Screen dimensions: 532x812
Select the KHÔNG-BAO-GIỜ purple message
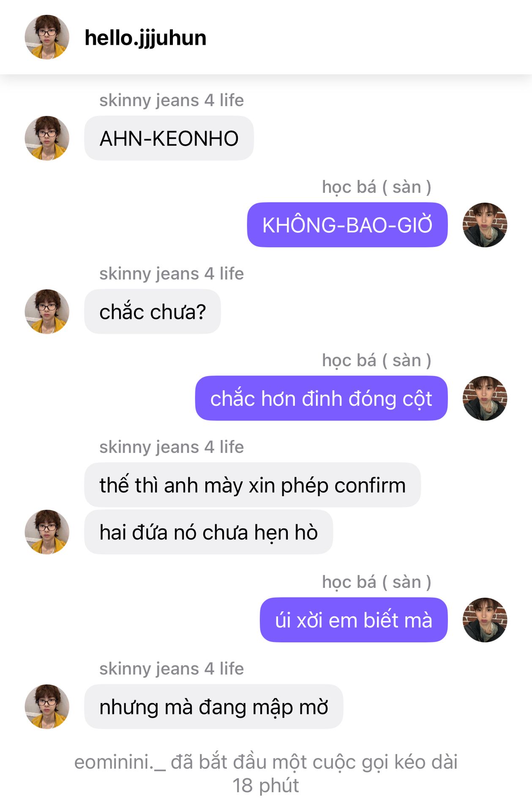tap(347, 225)
